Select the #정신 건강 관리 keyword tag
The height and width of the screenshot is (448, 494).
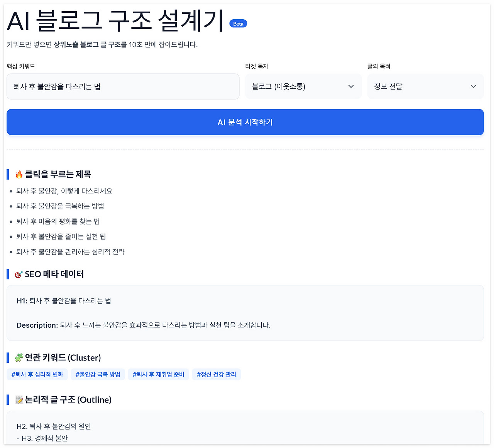pos(217,374)
